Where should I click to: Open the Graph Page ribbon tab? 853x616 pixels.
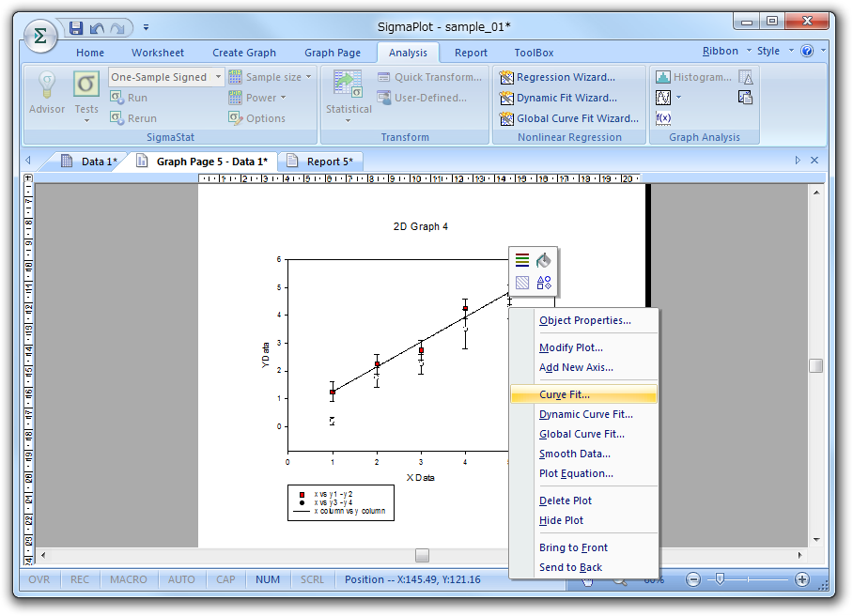[333, 53]
